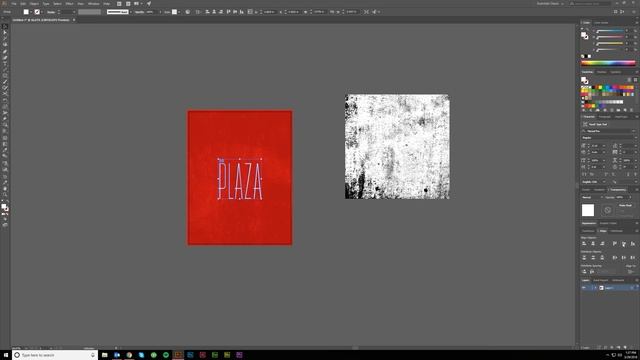Screen dimensions: 640x360
Task: Click vertical distribute top icon
Action: pos(584,258)
